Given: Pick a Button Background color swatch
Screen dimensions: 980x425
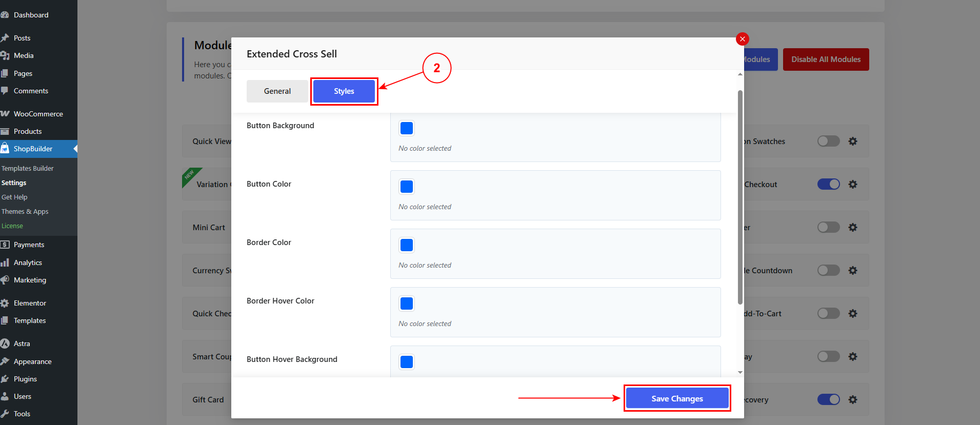Looking at the screenshot, I should coord(407,128).
